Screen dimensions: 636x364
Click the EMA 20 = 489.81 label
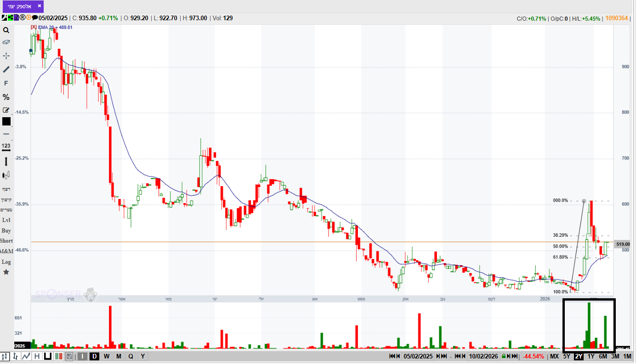56,27
